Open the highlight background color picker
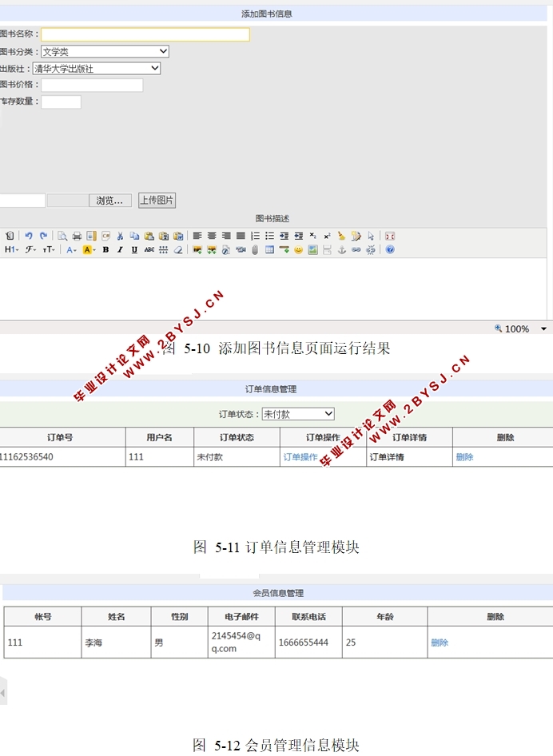The width and height of the screenshot is (553, 756). click(90, 250)
